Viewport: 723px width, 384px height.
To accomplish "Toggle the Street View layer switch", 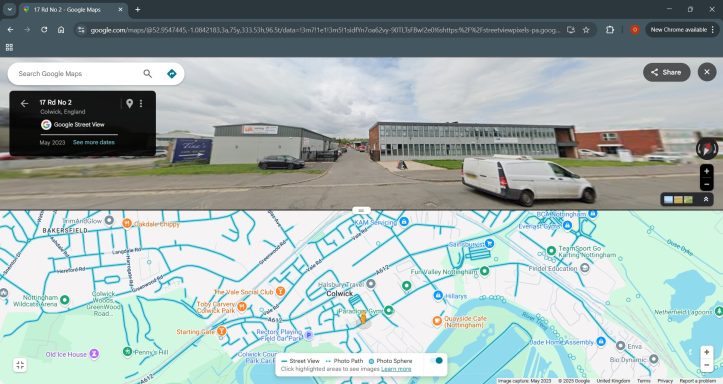I will (437, 360).
